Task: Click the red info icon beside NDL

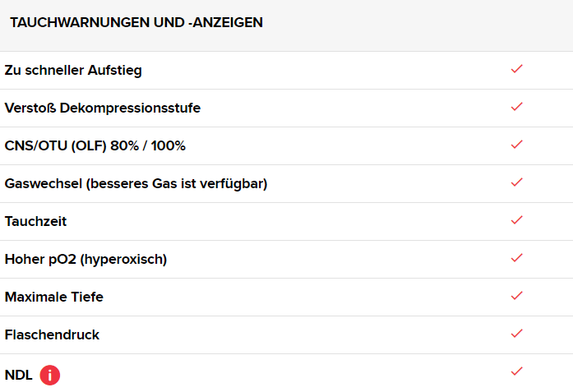Action: pos(50,376)
